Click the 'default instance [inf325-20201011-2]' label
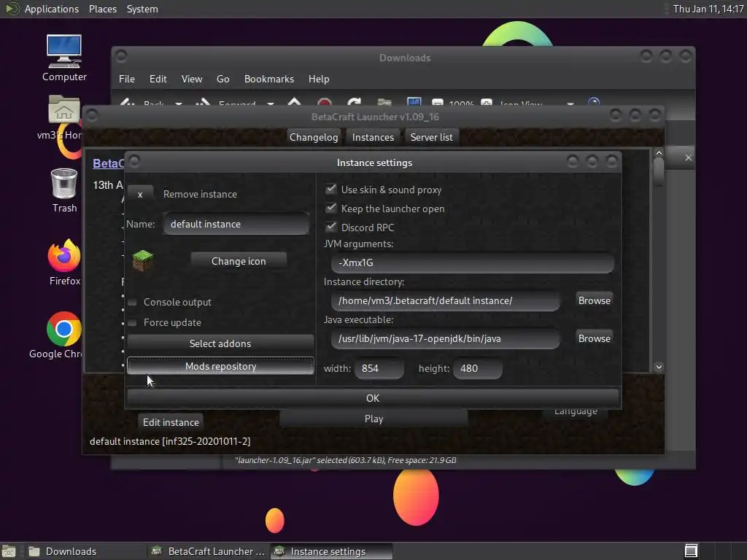This screenshot has width=747, height=560. [x=170, y=441]
